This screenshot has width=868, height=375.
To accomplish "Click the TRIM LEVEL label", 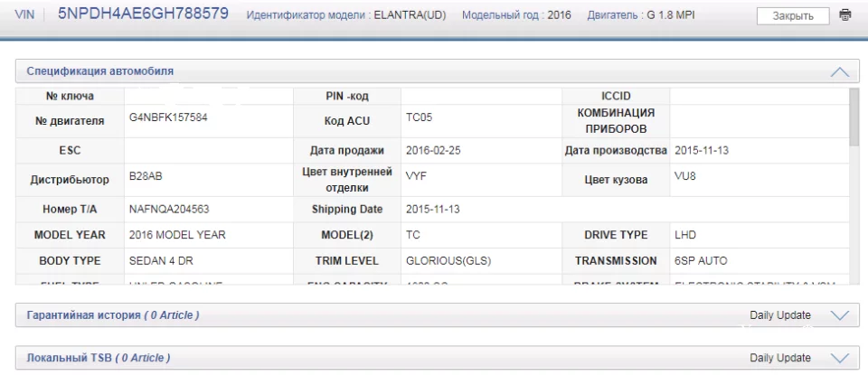I will 347,260.
